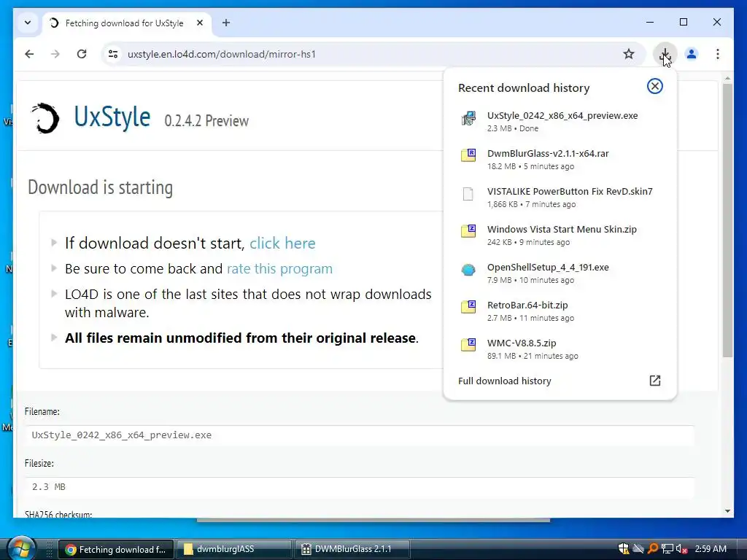
Task: Click the 2:59 AM clock
Action: click(x=711, y=548)
